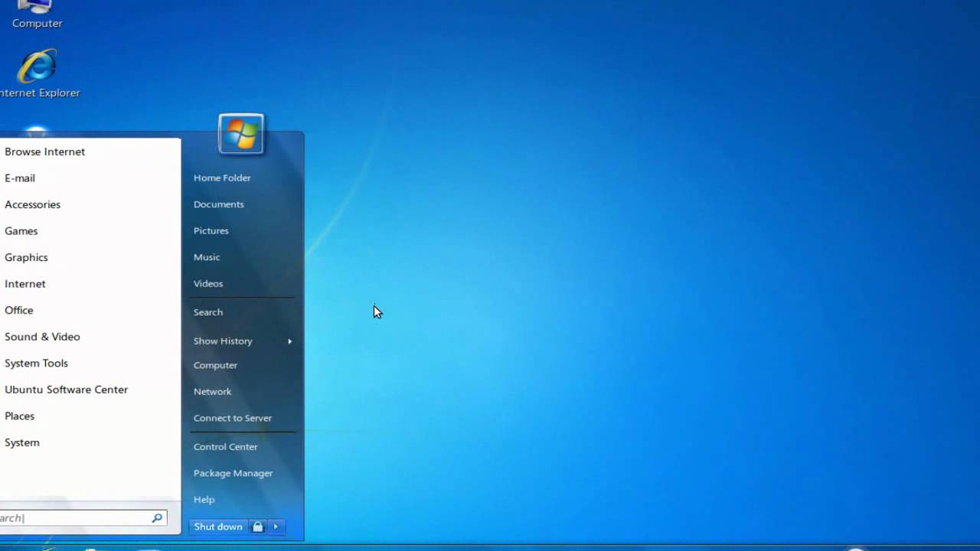This screenshot has width=980, height=551.
Task: Click the Windows logo user picture
Action: [x=241, y=134]
